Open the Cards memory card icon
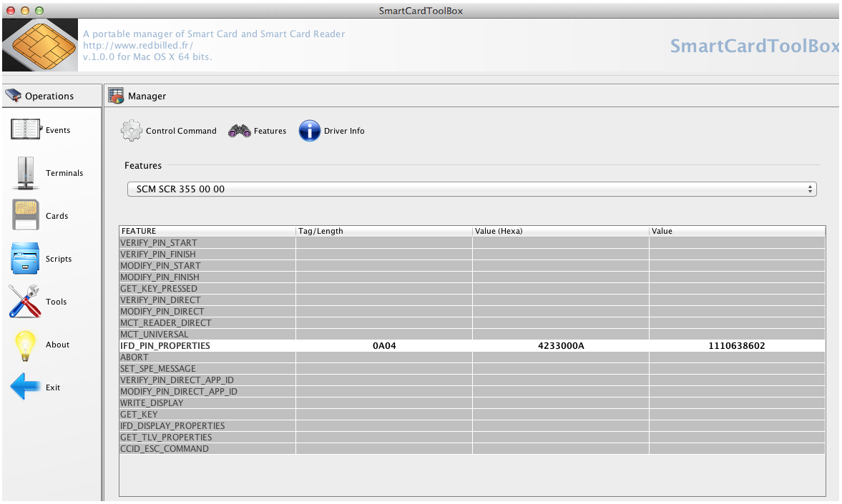Image resolution: width=842 pixels, height=504 pixels. click(x=26, y=216)
